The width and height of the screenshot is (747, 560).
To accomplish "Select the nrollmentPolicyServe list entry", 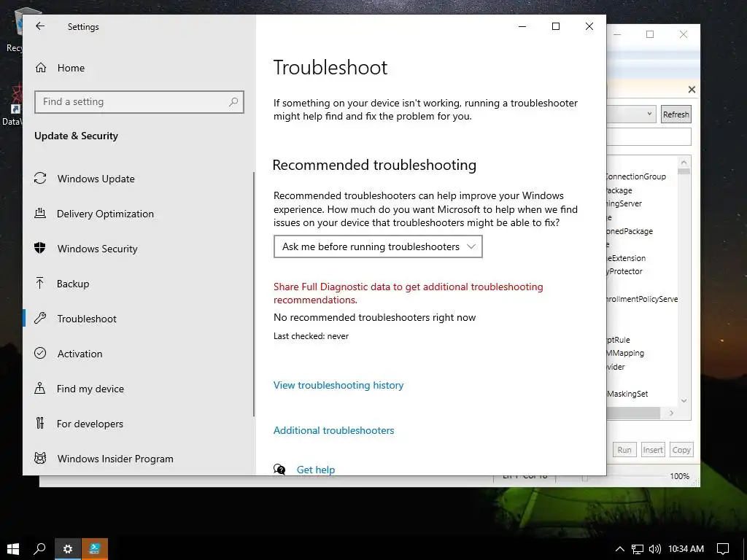I will click(642, 299).
